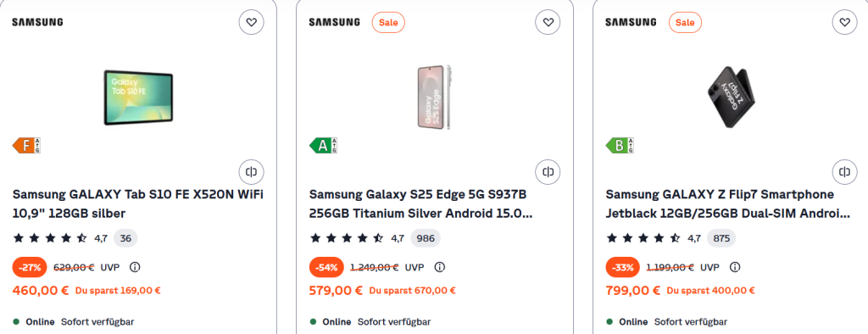868x334 pixels.
Task: Click info icon beside 1.199,00 € UVP
Action: pyautogui.click(x=735, y=268)
